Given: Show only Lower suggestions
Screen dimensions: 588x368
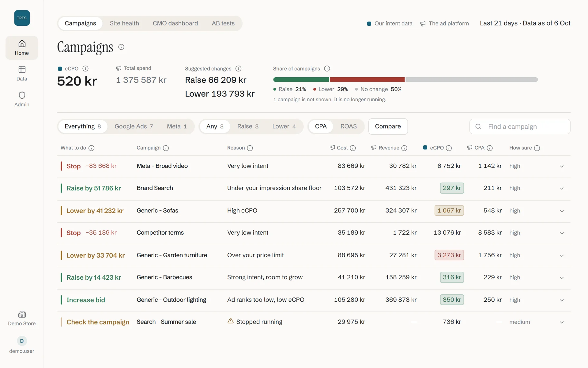Looking at the screenshot, I should (x=284, y=126).
